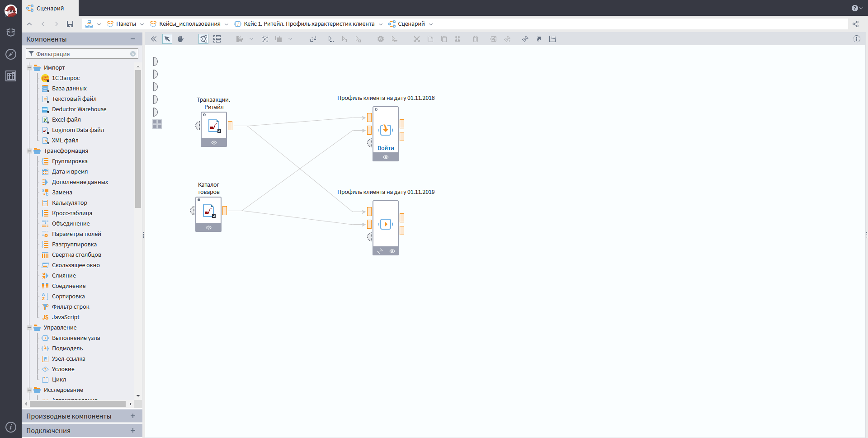Toggle eye preview on 01.11.2018 profile node
This screenshot has height=438, width=868.
[386, 157]
